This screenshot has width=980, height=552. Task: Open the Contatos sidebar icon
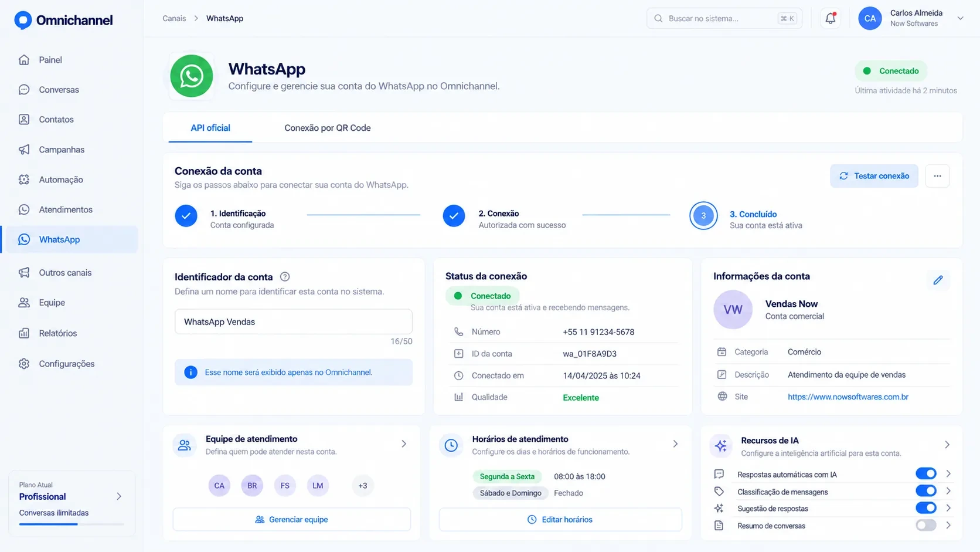pyautogui.click(x=24, y=120)
